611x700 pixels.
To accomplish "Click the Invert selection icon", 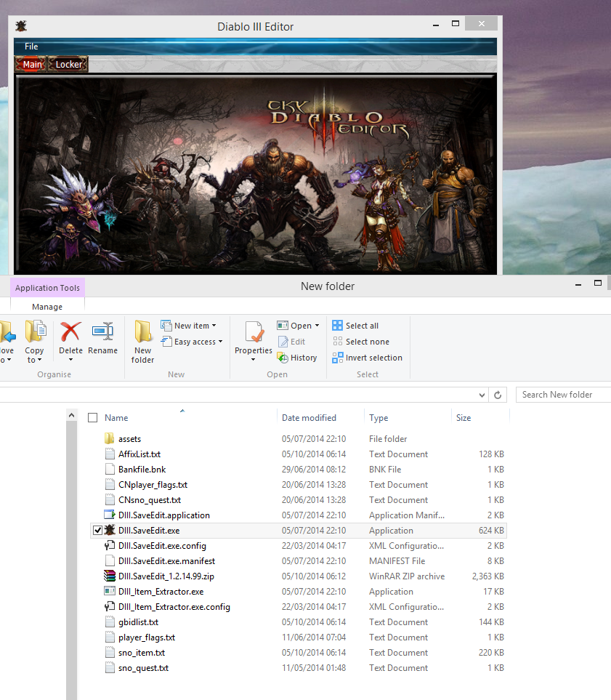I will click(338, 358).
